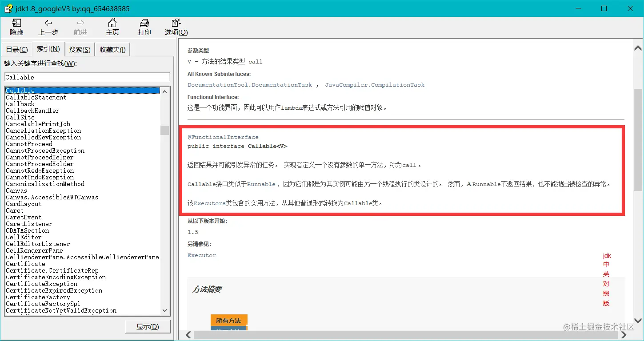
Task: Select CannotRedoException in the index list
Action: (40, 170)
